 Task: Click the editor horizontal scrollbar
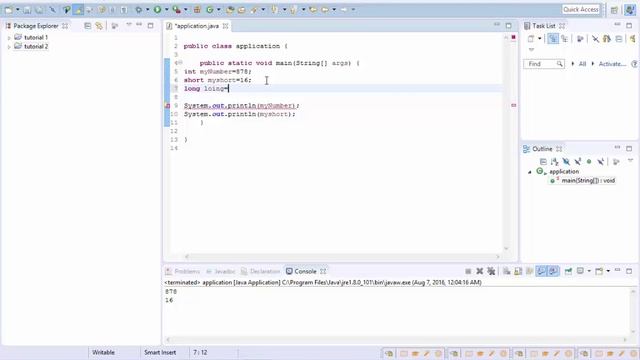pos(342,256)
